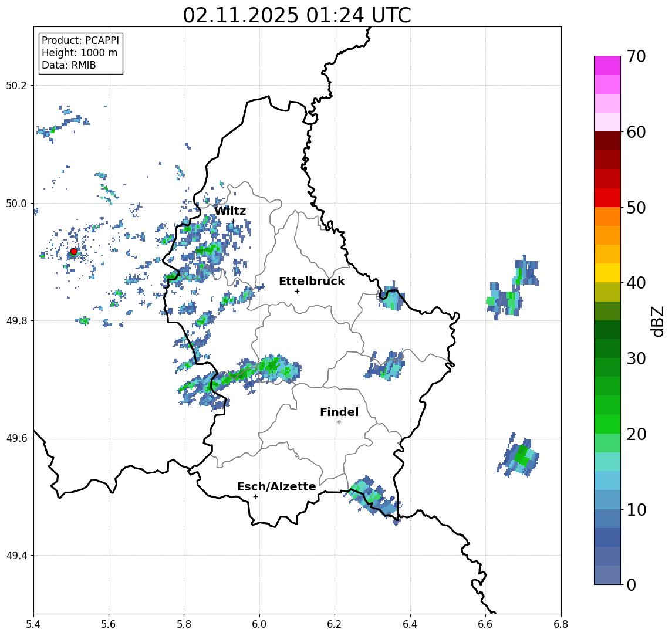672x636 pixels.
Task: Click the title 02.11.2025 01:24 UTC
Action: tap(296, 15)
